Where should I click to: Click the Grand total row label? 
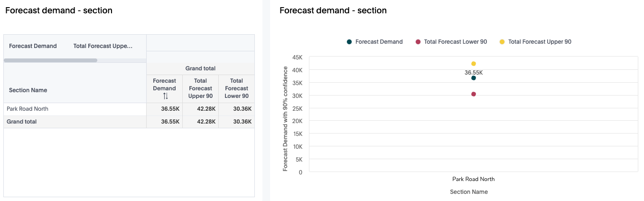coord(22,122)
